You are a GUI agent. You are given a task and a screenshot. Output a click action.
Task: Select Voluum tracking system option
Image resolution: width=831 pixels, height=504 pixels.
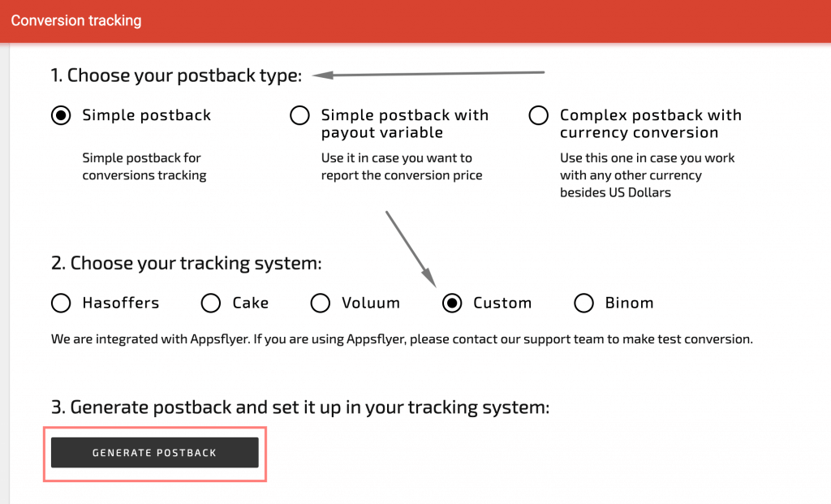pyautogui.click(x=320, y=303)
